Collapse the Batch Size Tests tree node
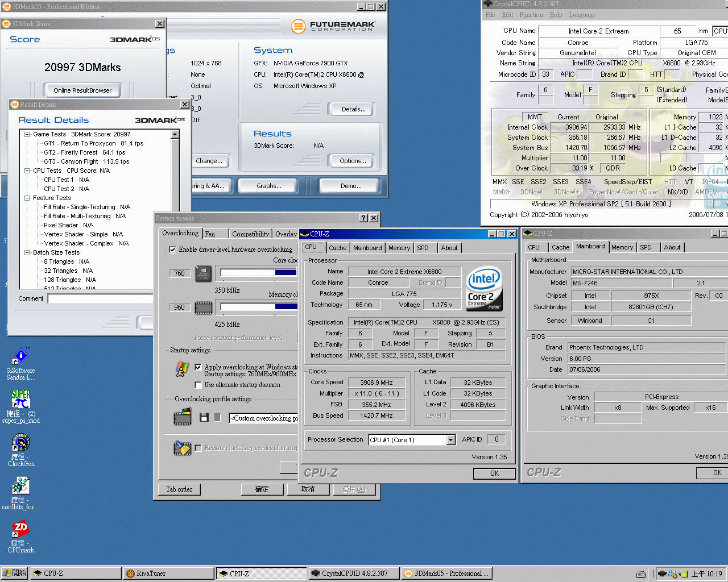Viewport: 728px width, 582px height. click(x=27, y=252)
